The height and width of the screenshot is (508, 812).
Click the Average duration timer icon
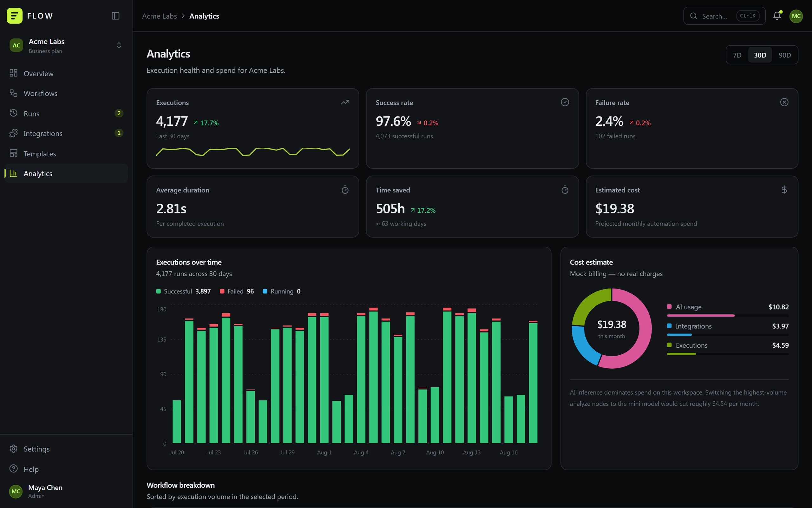coord(345,190)
